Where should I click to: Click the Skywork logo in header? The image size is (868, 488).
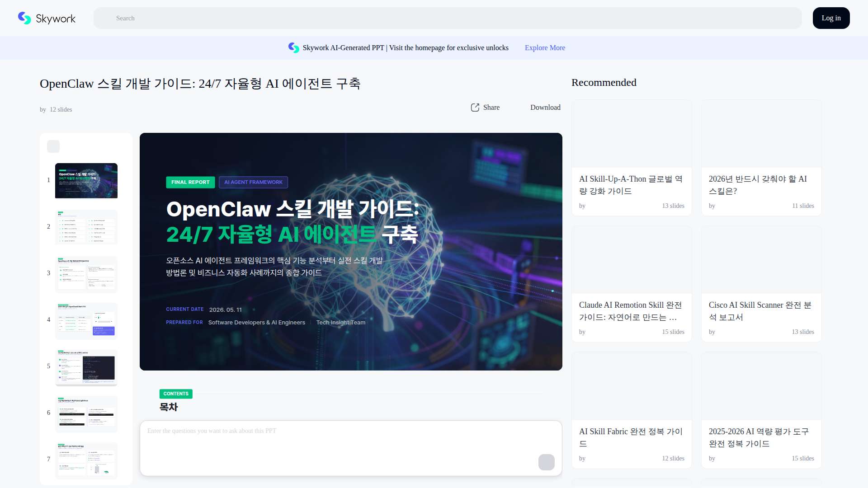[x=47, y=18]
